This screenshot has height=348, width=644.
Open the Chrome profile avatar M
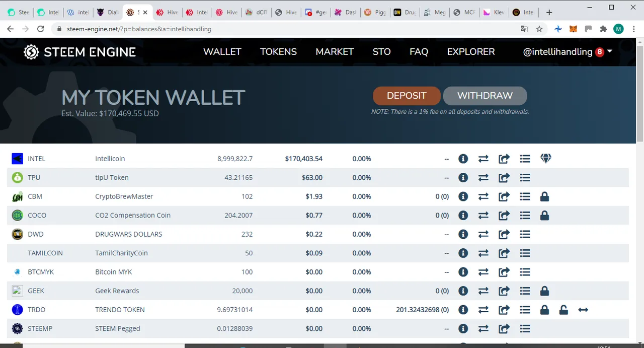pyautogui.click(x=618, y=29)
